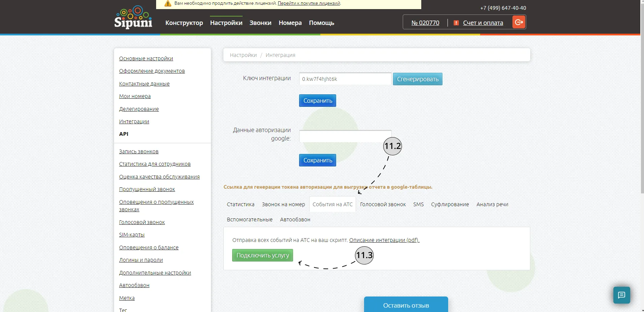Open Метка in sidebar
Image resolution: width=644 pixels, height=312 pixels.
click(x=127, y=298)
